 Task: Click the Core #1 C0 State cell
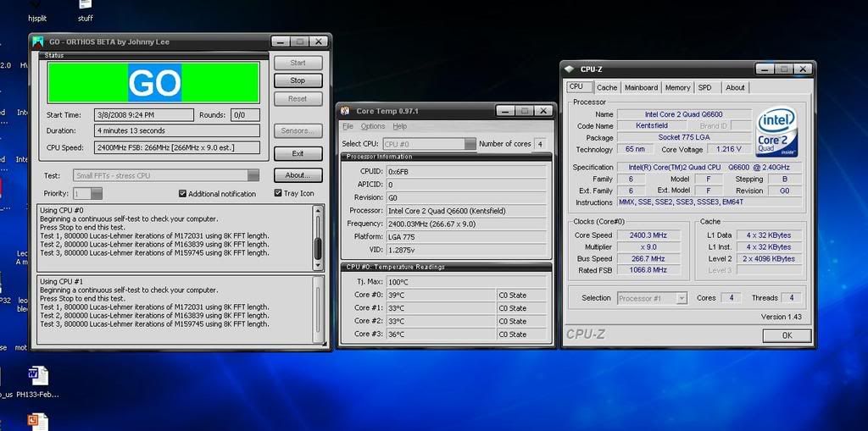[521, 309]
